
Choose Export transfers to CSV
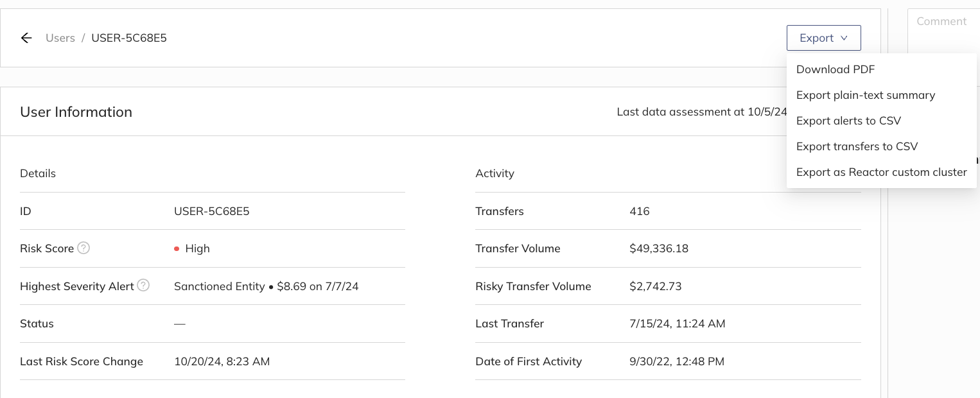tap(857, 146)
